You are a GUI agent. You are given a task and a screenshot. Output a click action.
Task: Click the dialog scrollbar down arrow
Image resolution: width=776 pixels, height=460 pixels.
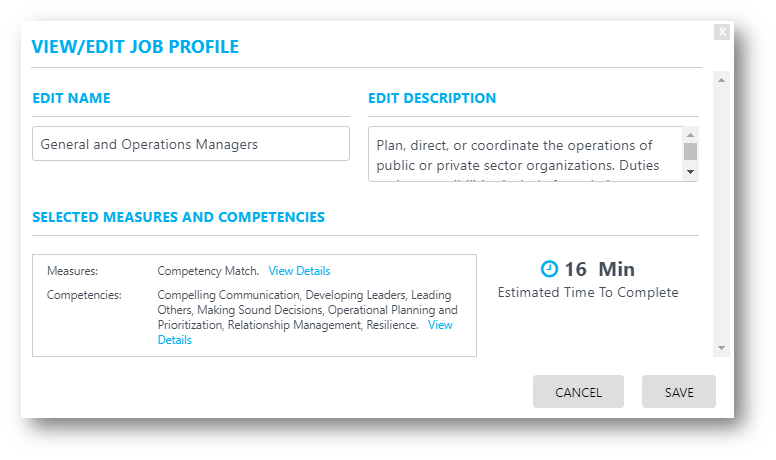(722, 348)
